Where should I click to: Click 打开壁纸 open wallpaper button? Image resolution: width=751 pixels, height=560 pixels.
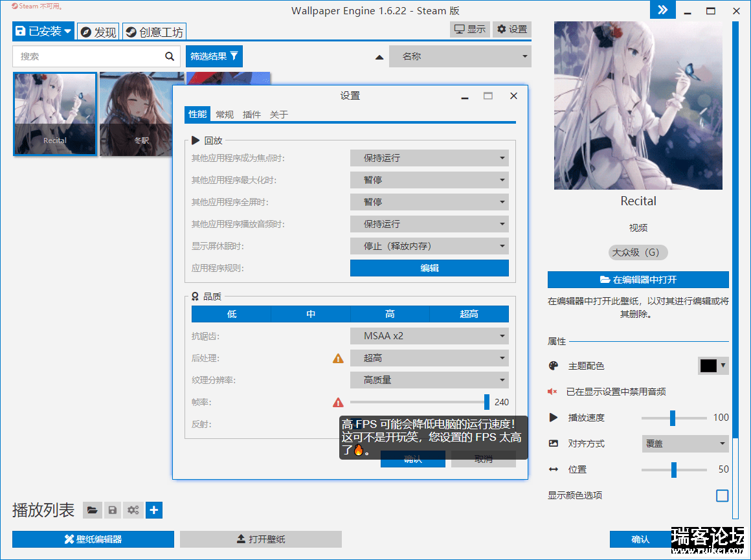260,539
